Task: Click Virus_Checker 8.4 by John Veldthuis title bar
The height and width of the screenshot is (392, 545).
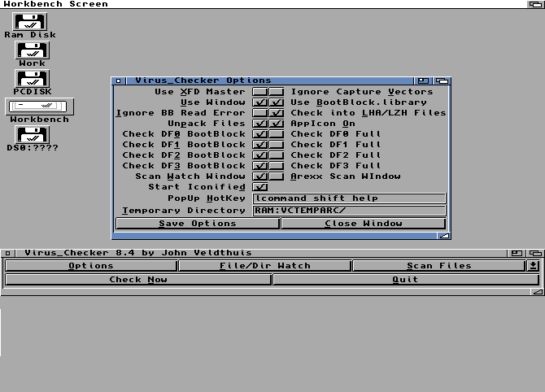Action: (x=260, y=253)
